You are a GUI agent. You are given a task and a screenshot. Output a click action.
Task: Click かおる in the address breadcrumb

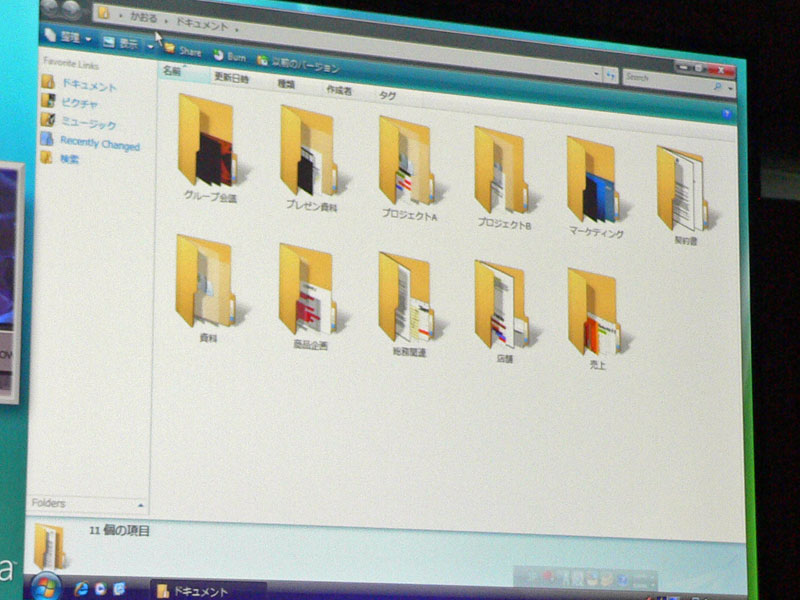coord(143,18)
